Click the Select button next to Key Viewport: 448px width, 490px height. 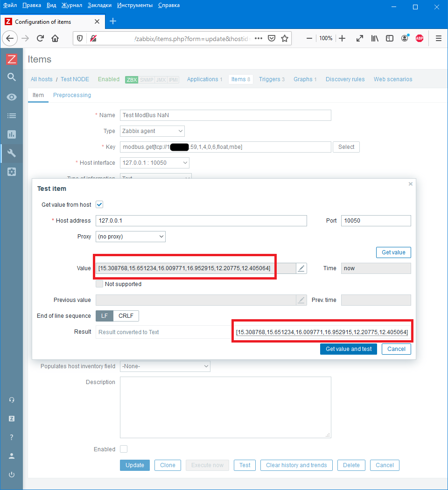[346, 147]
